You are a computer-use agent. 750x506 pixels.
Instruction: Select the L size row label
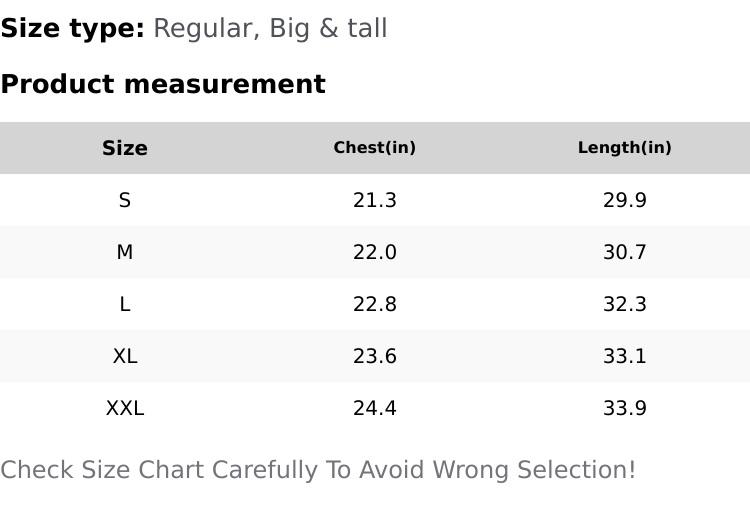[125, 304]
